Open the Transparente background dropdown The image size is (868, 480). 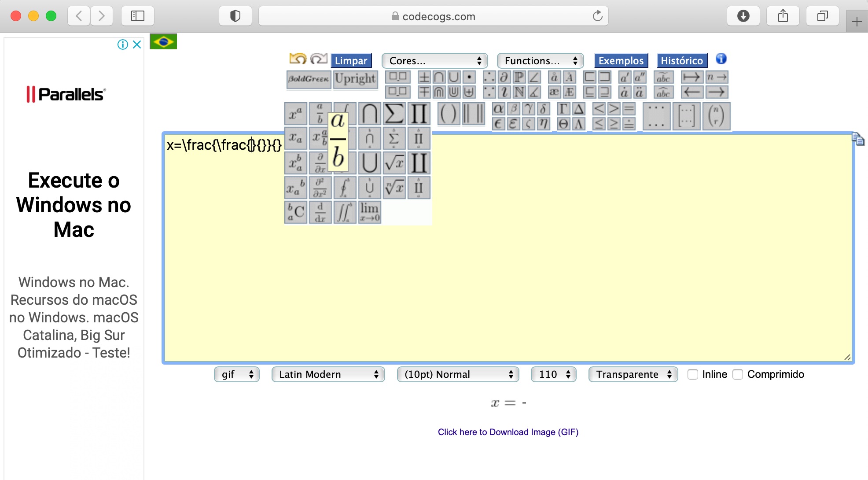click(x=633, y=374)
